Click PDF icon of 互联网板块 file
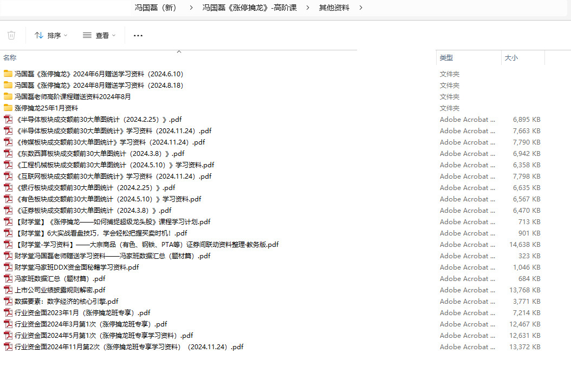This screenshot has height=392, width=571. pyautogui.click(x=8, y=176)
